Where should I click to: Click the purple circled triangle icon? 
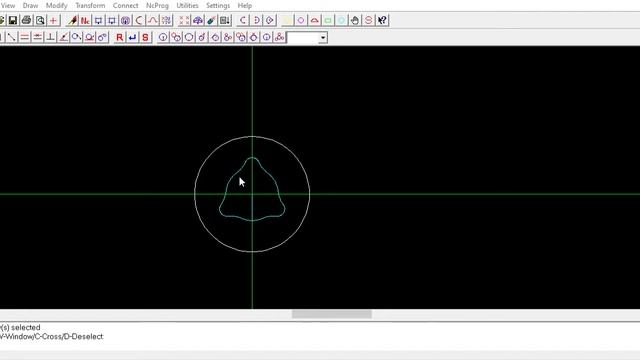coord(270,20)
